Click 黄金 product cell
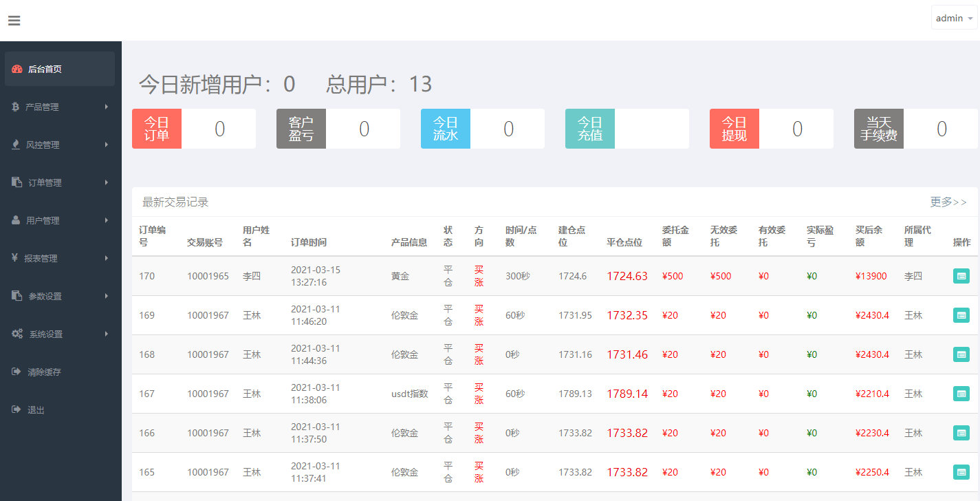980x501 pixels. coord(400,276)
